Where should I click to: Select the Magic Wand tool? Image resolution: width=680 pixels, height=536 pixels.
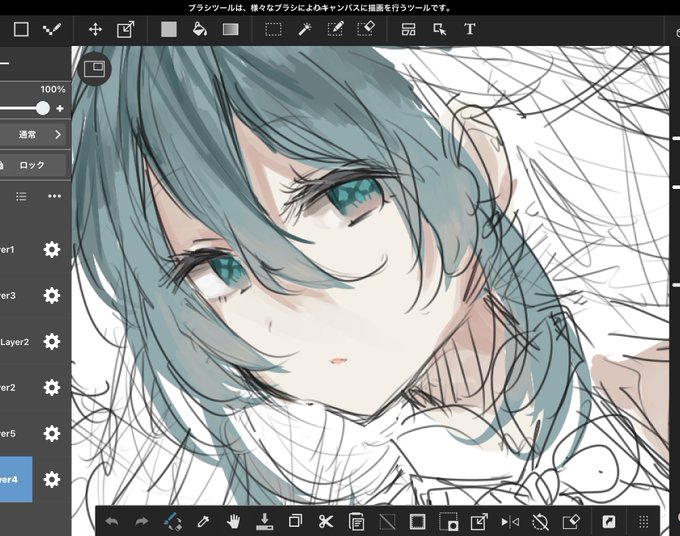(305, 29)
